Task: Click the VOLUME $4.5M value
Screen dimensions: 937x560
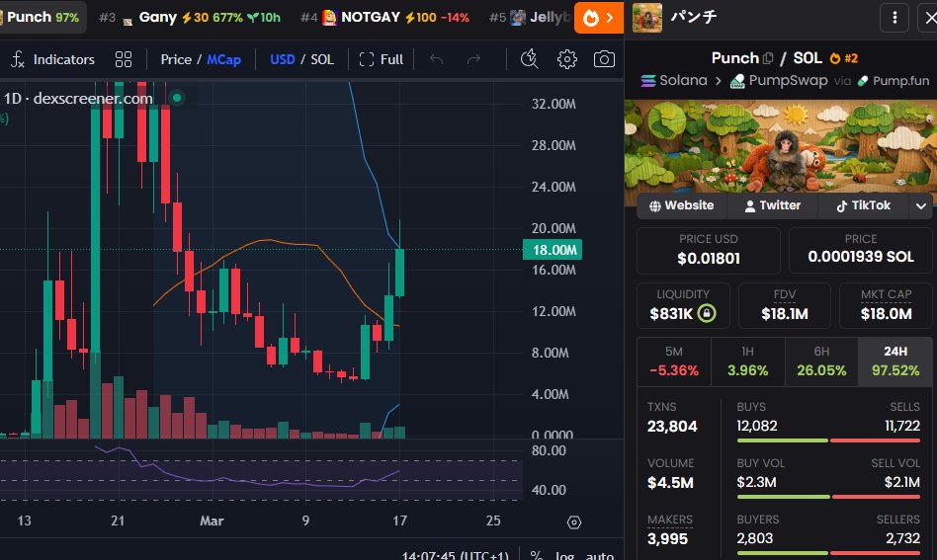Action: [670, 482]
